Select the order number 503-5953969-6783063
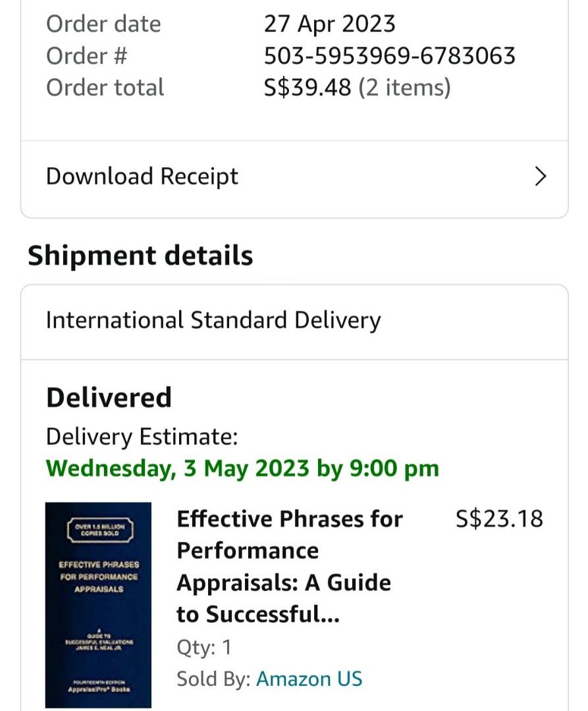This screenshot has width=588, height=711. 389,56
